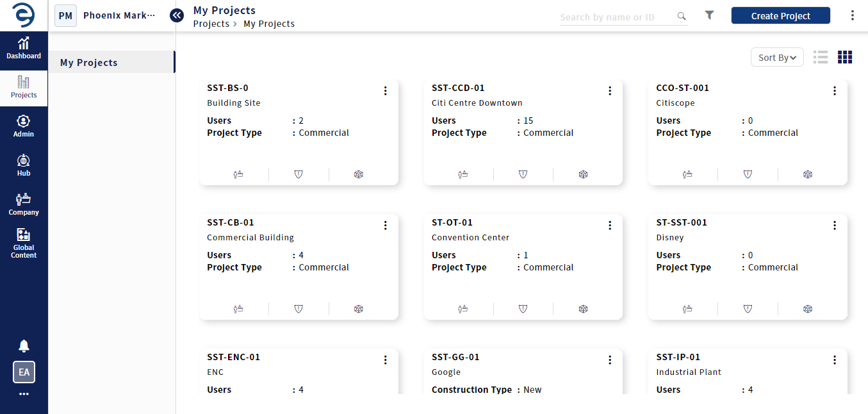Screen dimensions: 868x414
Task: Open the Company section icon
Action: pos(24,204)
